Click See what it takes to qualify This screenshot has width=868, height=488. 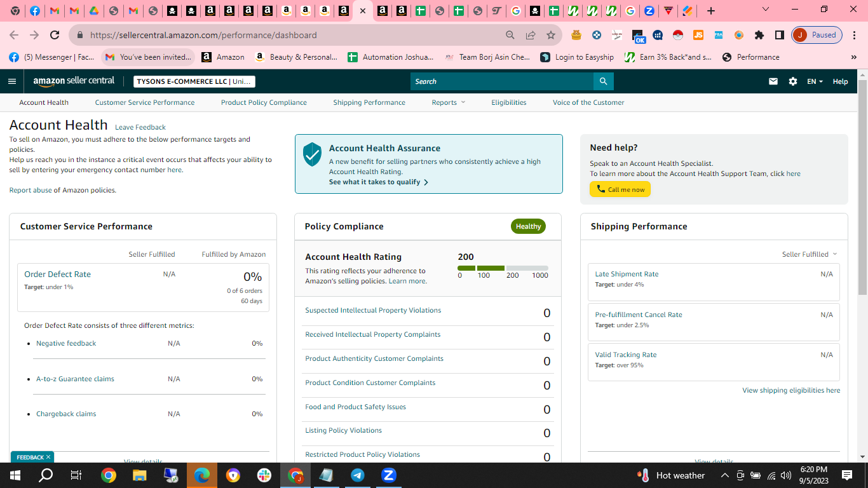(379, 182)
